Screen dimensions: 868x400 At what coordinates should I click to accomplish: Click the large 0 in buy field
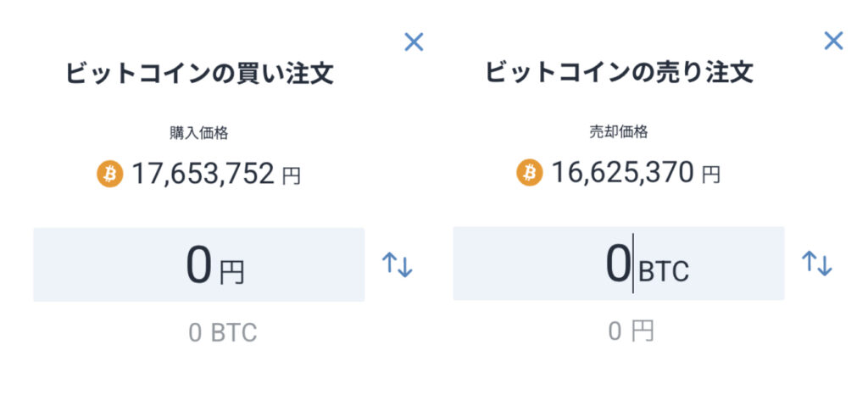coord(198,264)
